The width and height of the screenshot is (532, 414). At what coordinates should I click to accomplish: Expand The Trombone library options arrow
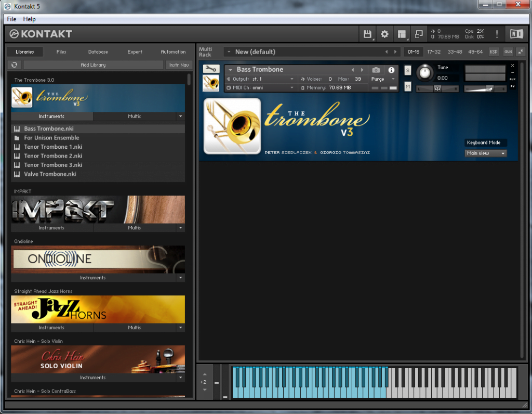[180, 116]
